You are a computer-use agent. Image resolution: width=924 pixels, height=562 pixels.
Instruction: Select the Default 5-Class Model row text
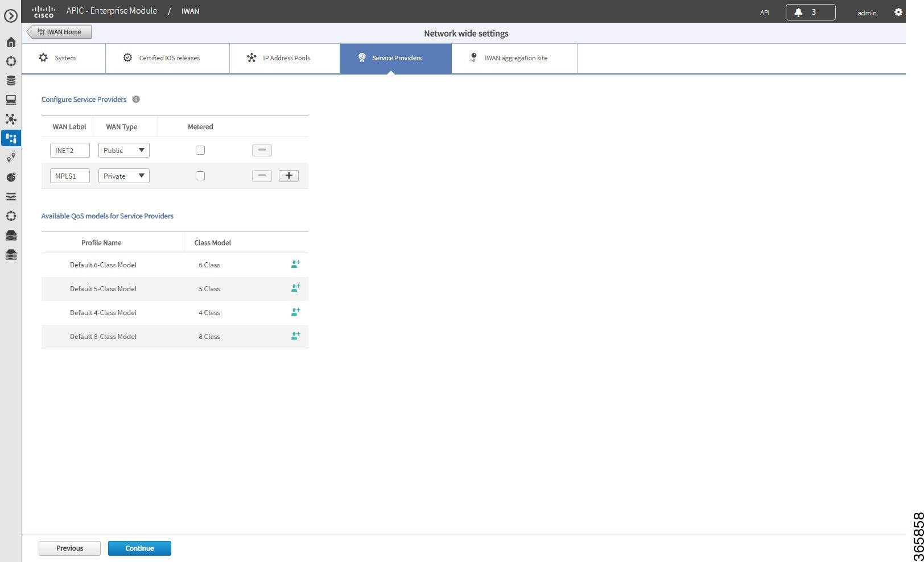point(103,289)
